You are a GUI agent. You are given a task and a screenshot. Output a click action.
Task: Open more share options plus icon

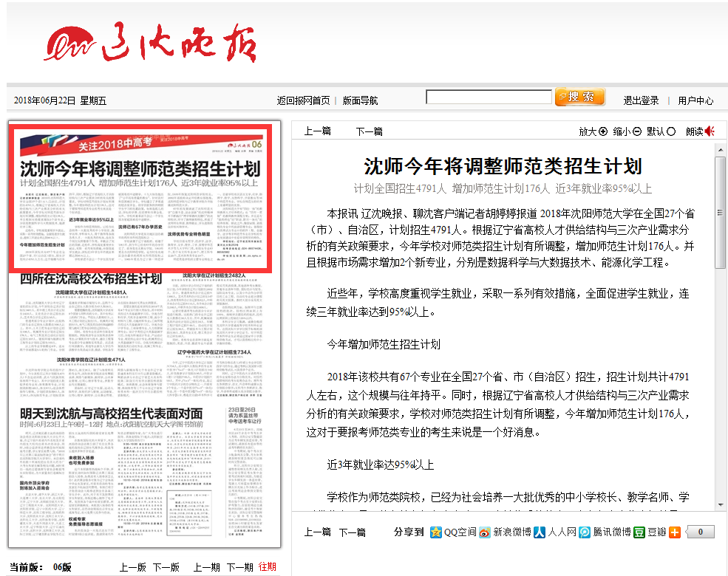coord(674,532)
